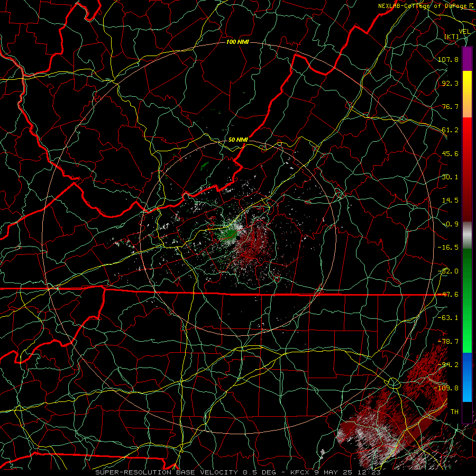Click the Super-Resolution Base Velocity caption text
The image size is (476, 476).
tap(237, 472)
